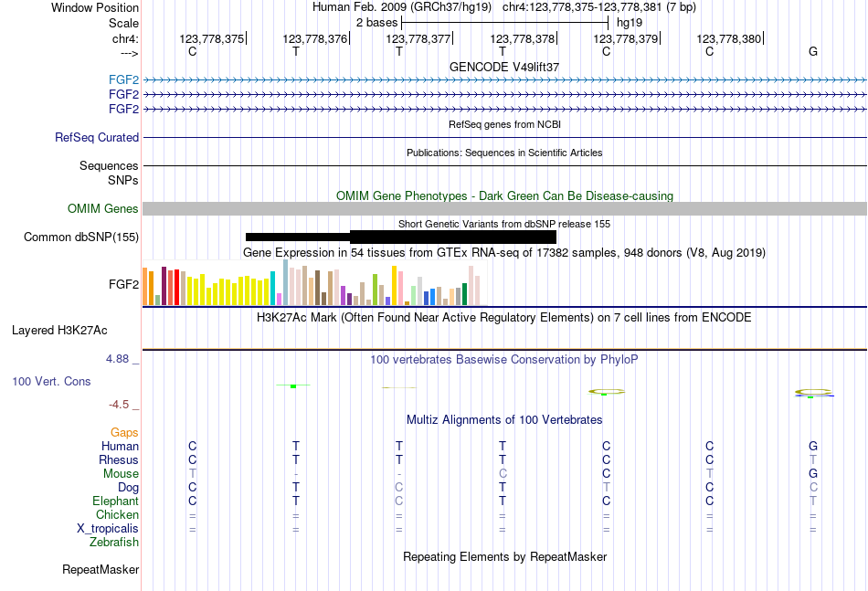Click the H3K27Ac Mark ENCODE track title
The width and height of the screenshot is (868, 591).
(x=504, y=318)
